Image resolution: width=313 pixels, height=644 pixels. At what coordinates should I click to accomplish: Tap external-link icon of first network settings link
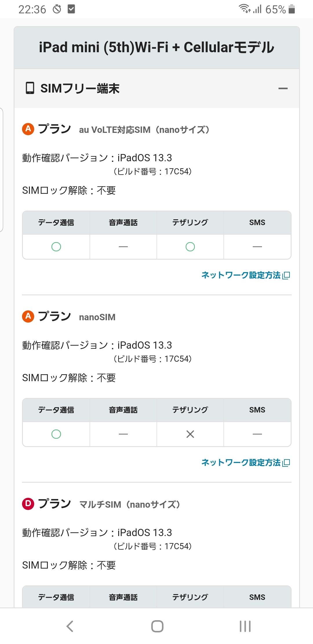point(286,275)
